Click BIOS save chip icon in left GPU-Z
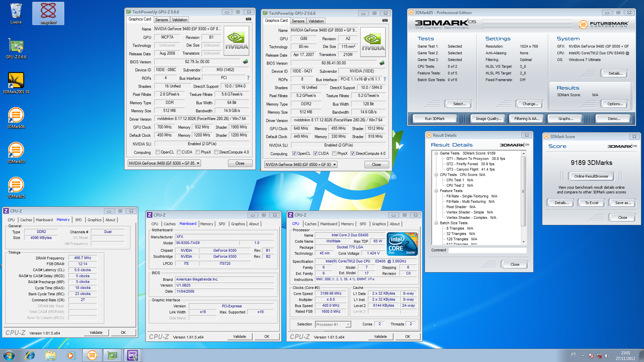 (246, 62)
